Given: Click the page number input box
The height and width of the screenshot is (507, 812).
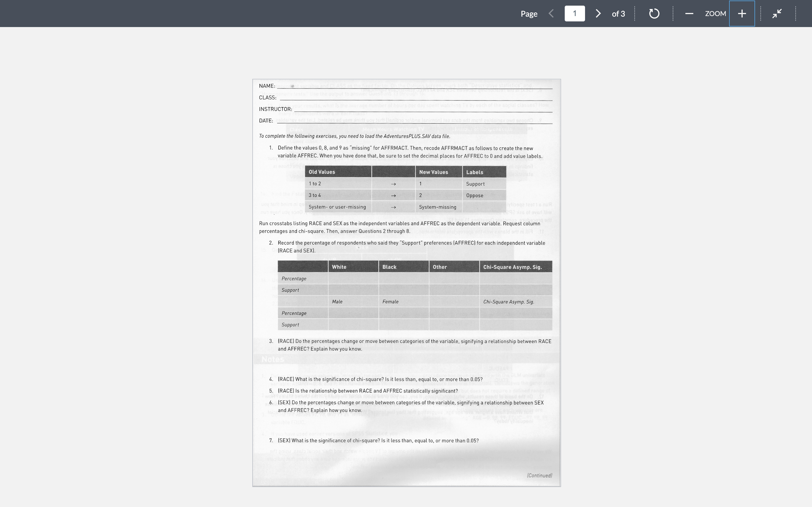Looking at the screenshot, I should (574, 14).
